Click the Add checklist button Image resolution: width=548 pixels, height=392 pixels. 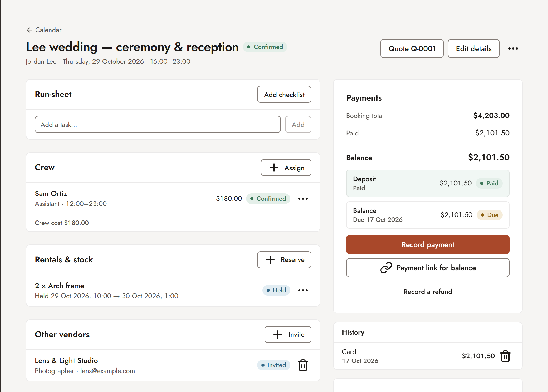pyautogui.click(x=284, y=94)
